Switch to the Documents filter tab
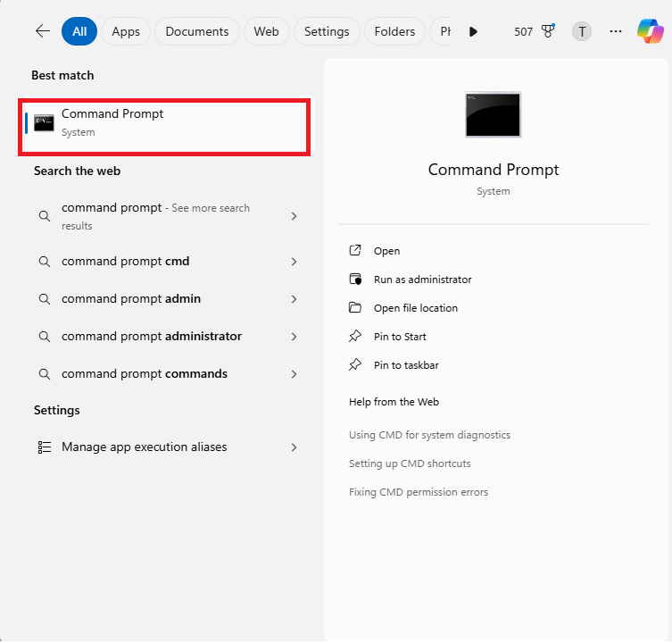Screen dimensions: 672x643 click(196, 31)
